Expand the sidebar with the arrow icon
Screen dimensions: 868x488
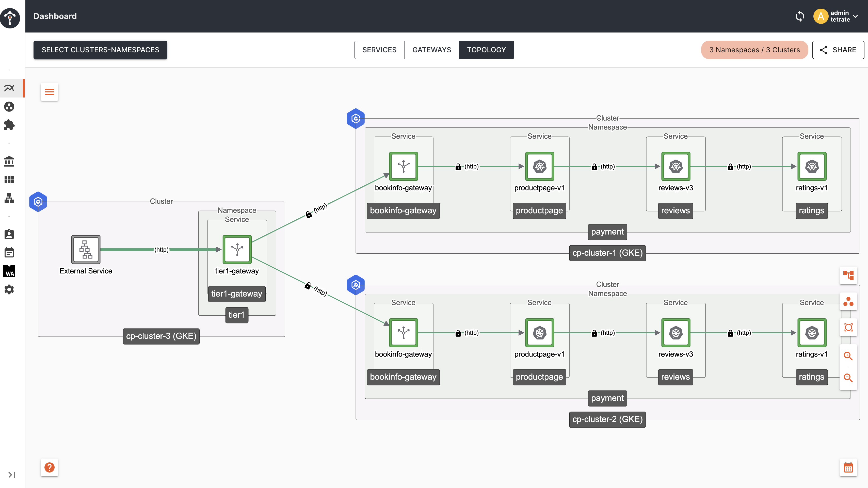point(11,475)
